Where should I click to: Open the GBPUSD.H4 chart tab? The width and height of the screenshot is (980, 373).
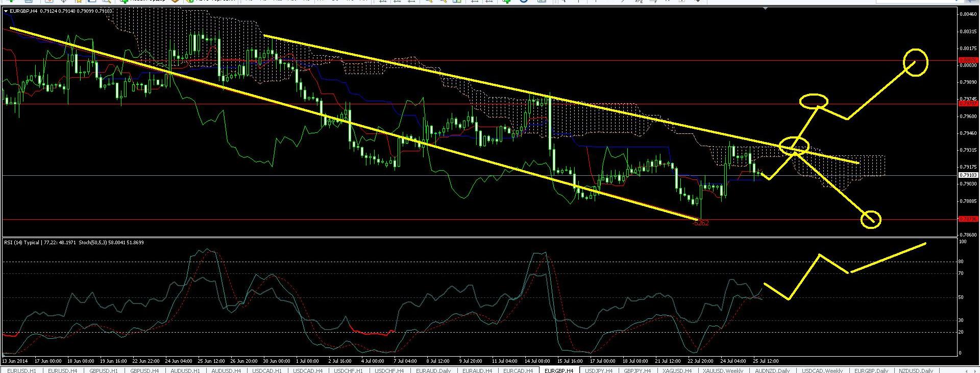pos(144,370)
